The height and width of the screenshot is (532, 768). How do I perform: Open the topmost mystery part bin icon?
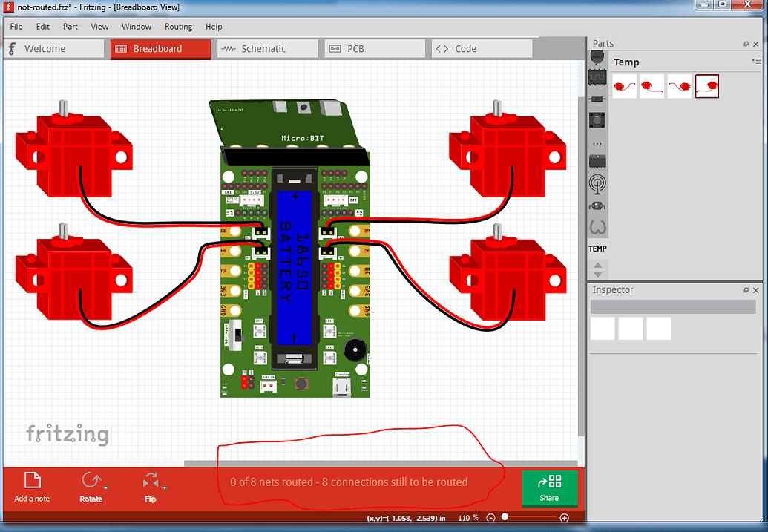click(597, 56)
